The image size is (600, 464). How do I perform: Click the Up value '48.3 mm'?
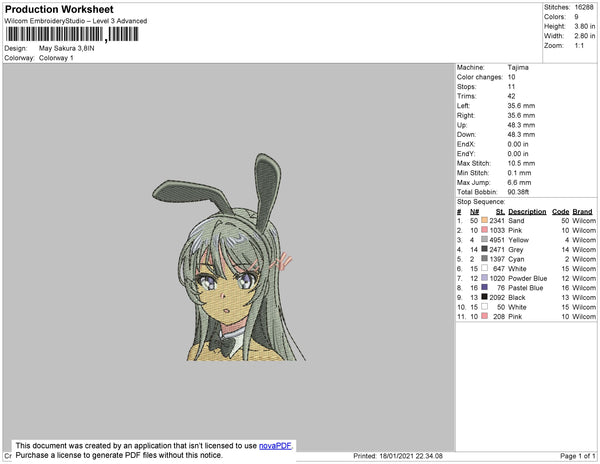tap(522, 125)
